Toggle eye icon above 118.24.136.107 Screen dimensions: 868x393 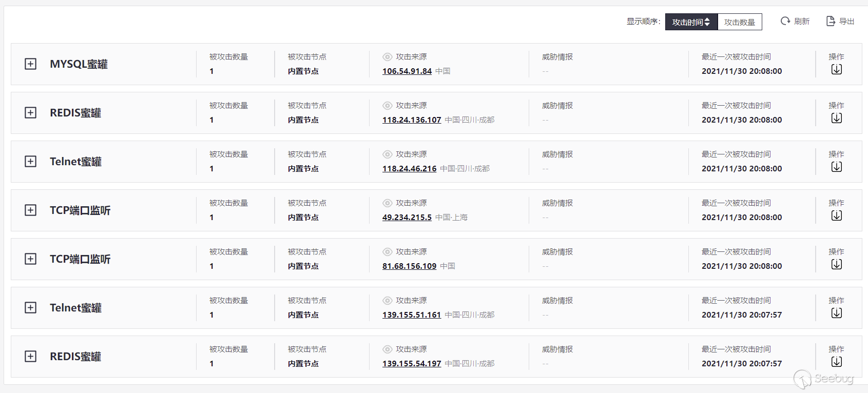coord(388,106)
